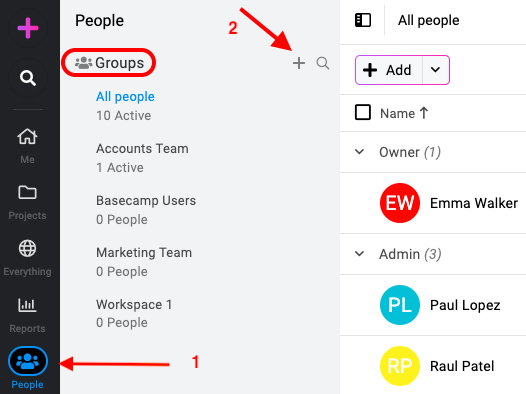Add a new group with plus icon
Viewport: 526px width, 394px height.
[x=299, y=63]
